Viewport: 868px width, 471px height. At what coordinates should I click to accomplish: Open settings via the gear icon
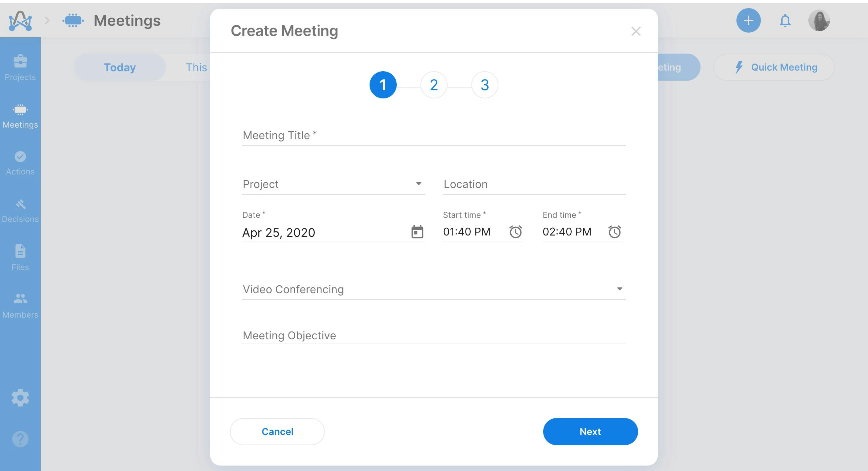(20, 398)
